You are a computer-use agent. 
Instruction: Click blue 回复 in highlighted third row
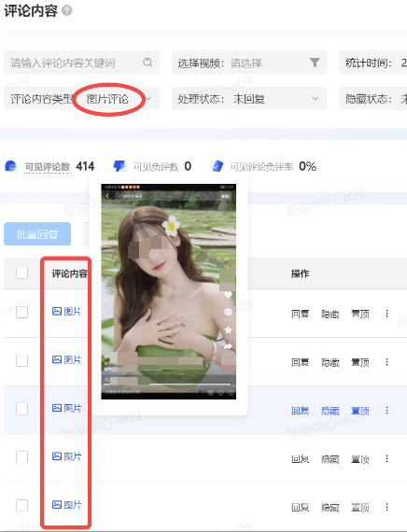click(300, 411)
